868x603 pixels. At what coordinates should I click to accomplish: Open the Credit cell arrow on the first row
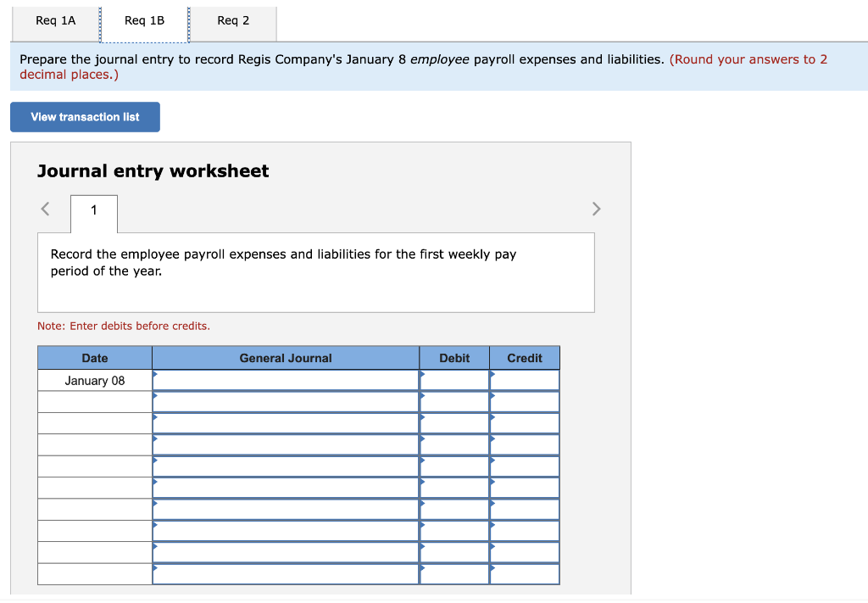(492, 374)
